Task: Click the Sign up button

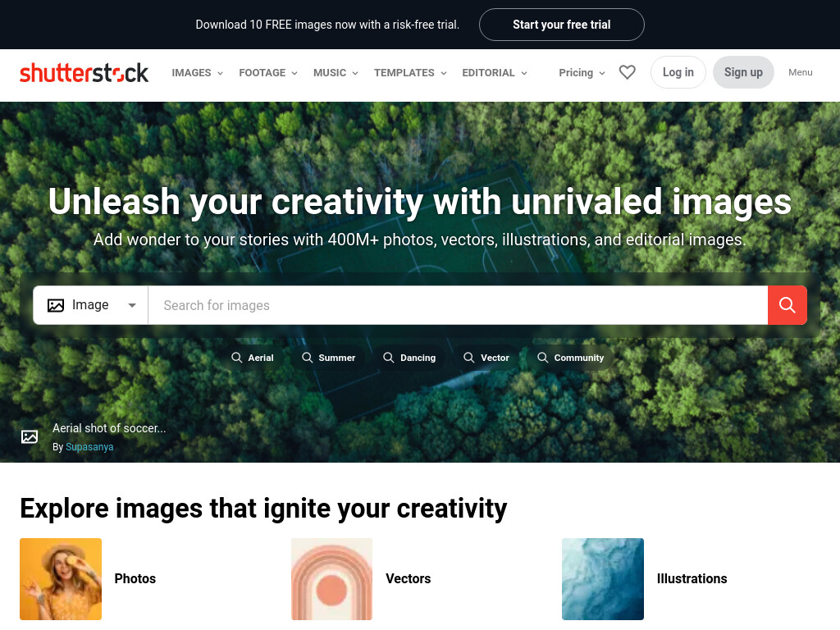Action: click(743, 72)
